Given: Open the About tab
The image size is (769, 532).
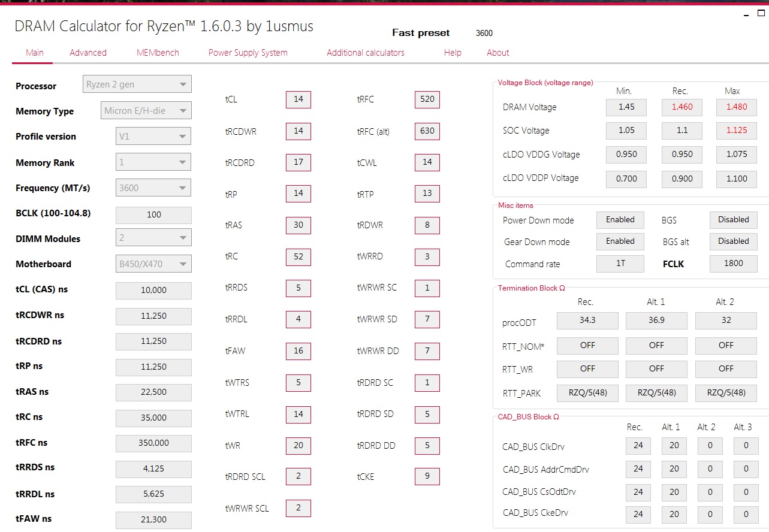Looking at the screenshot, I should 498,53.
